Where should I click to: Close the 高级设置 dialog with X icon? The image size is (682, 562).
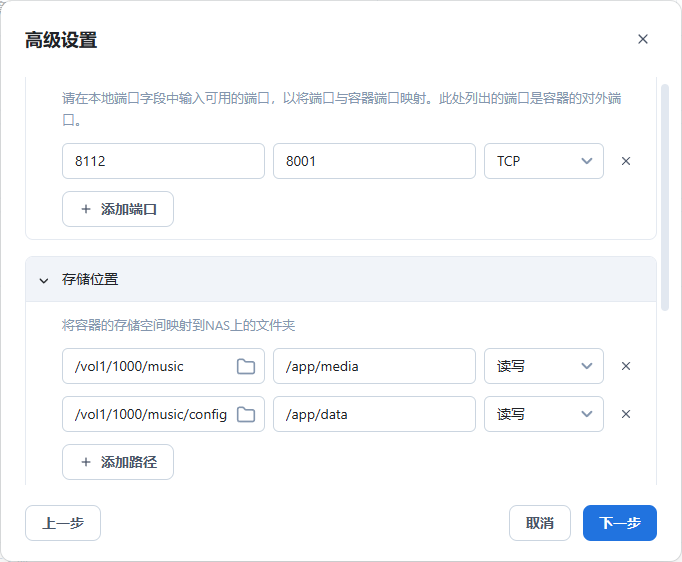[x=643, y=40]
